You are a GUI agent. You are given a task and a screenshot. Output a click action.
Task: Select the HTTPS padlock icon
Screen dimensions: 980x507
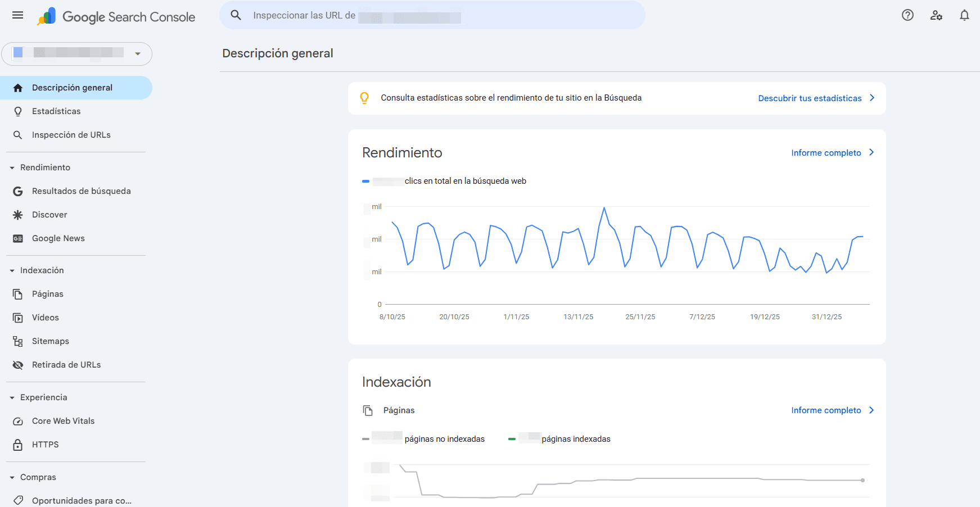tap(17, 445)
